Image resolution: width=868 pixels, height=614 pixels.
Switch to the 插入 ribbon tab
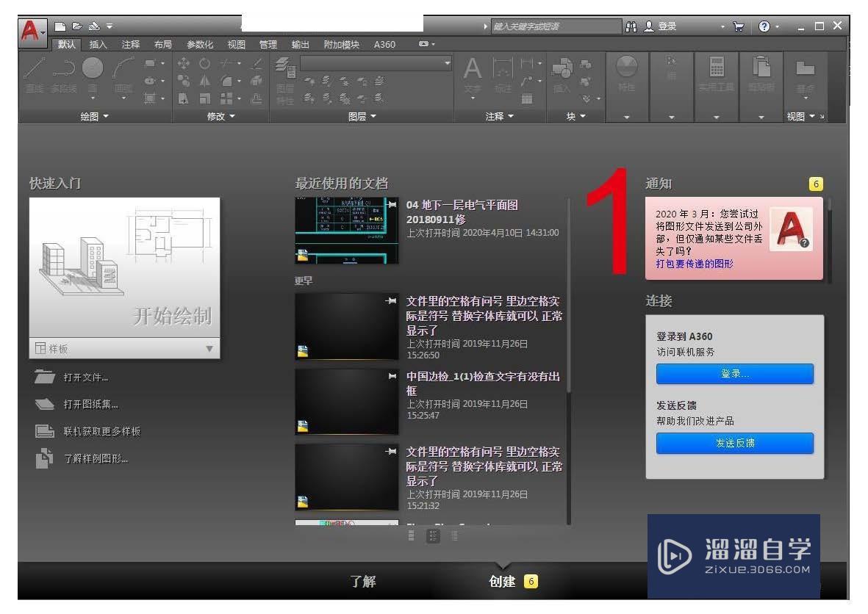[98, 44]
